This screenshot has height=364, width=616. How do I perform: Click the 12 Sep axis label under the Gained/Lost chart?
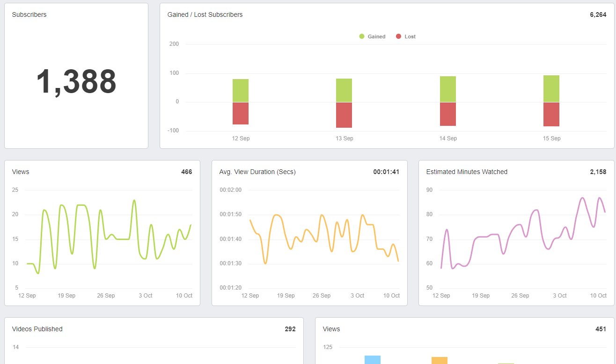[240, 138]
